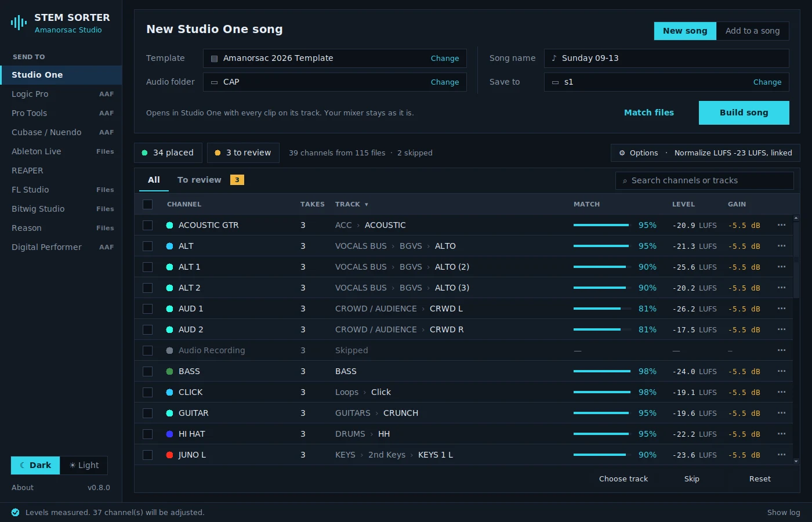
Task: Check the ALT 2 row checkbox
Action: 147,288
